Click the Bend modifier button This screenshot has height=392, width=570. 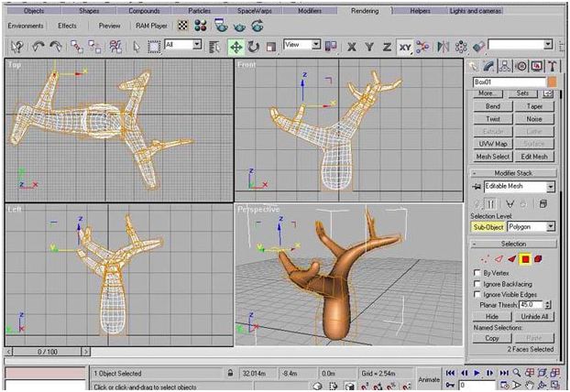[x=493, y=106]
